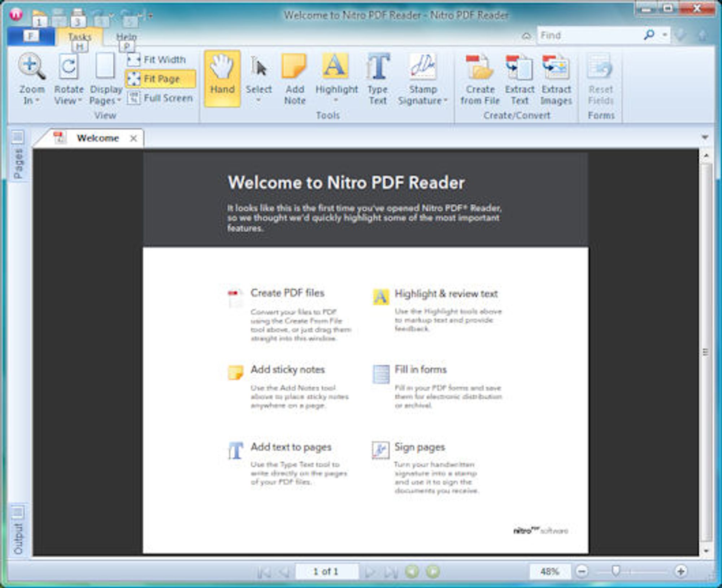
Task: Choose Fit Width view
Action: (x=157, y=60)
